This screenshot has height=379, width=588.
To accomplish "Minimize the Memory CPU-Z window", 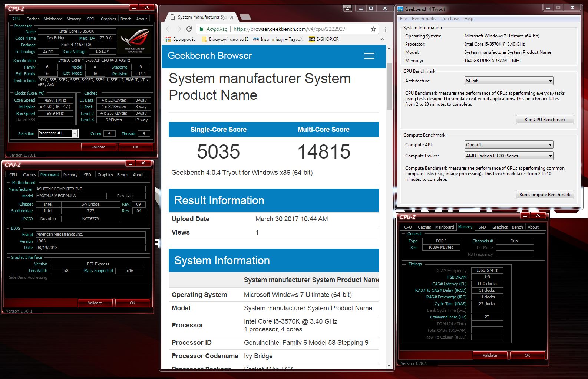I will tap(525, 215).
